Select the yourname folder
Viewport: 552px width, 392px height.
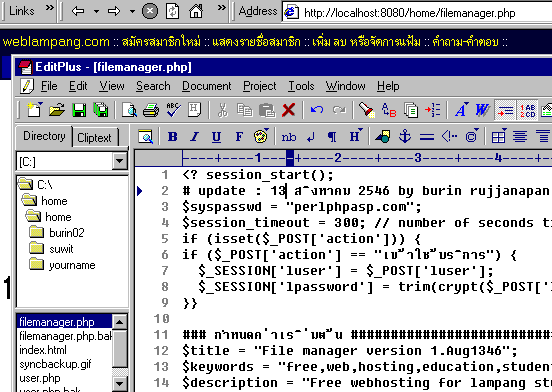coord(72,265)
